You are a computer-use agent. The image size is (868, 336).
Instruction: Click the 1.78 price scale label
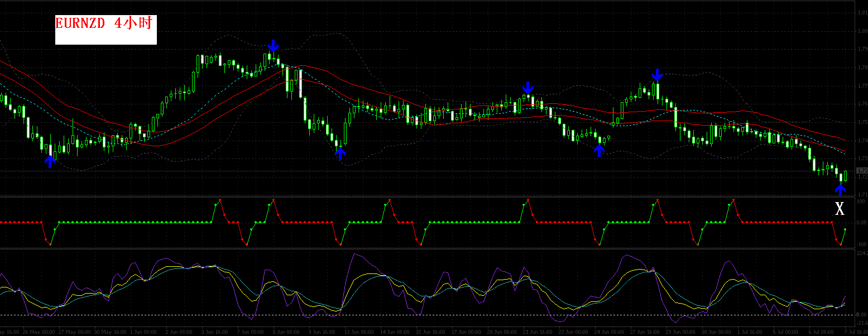coord(862,68)
